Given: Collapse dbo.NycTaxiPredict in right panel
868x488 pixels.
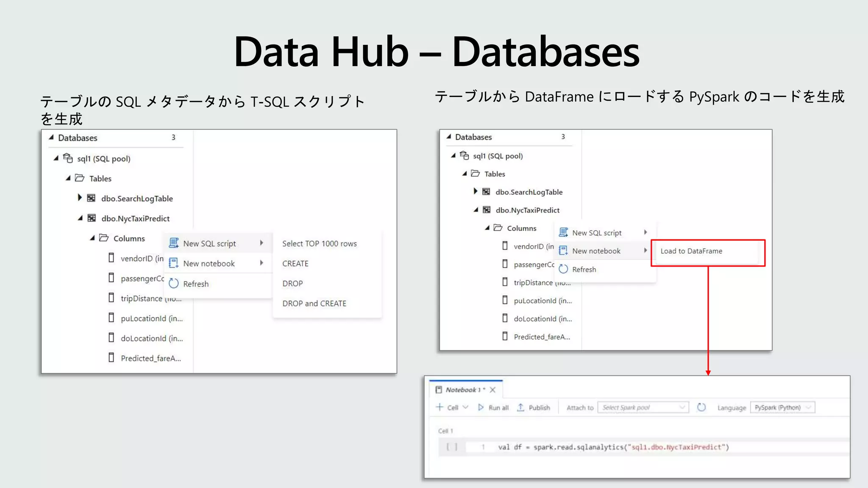Looking at the screenshot, I should coord(476,210).
